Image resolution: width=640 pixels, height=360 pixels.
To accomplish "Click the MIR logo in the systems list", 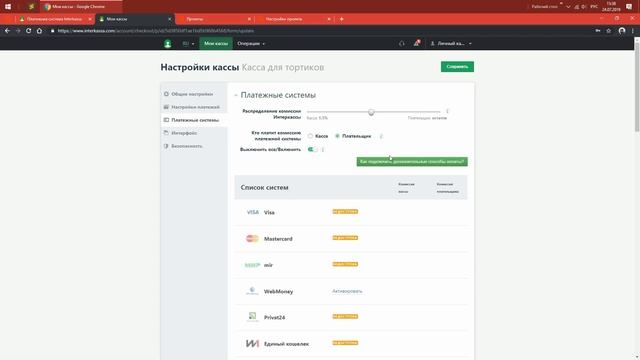I will tap(252, 265).
